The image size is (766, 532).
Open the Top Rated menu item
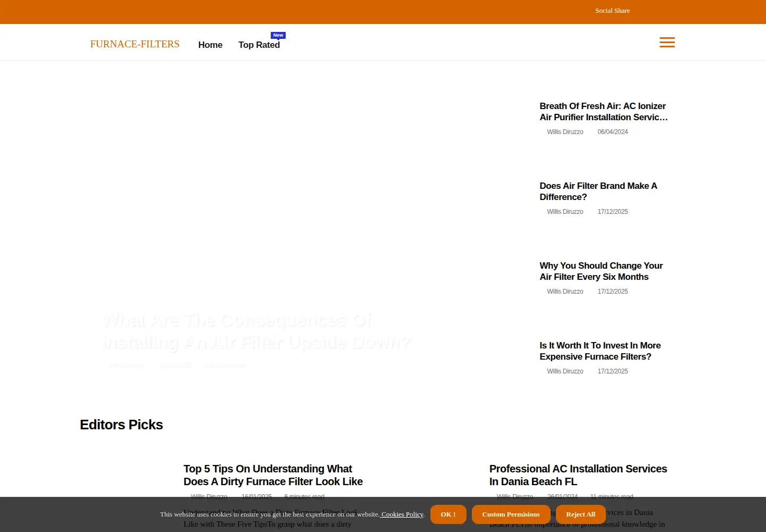(259, 45)
